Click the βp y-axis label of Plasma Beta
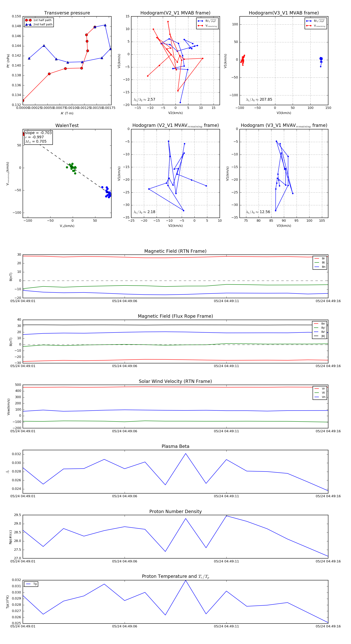The image size is (351, 644). 7,471
